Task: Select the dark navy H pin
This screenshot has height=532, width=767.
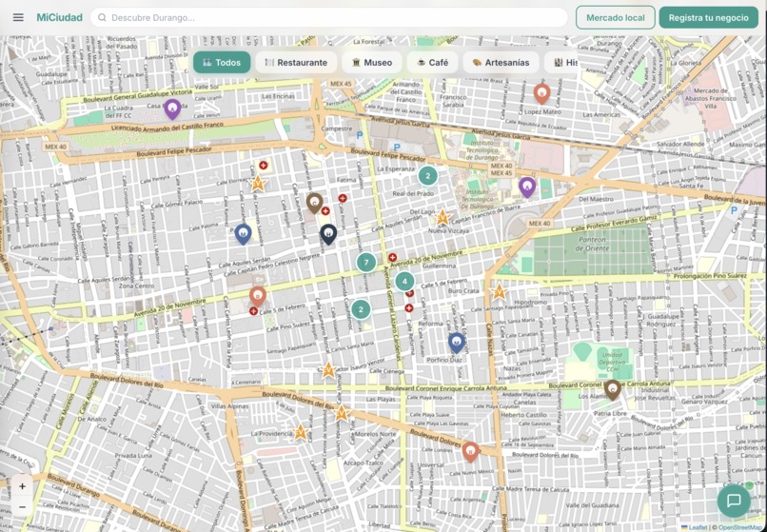Action: click(328, 234)
